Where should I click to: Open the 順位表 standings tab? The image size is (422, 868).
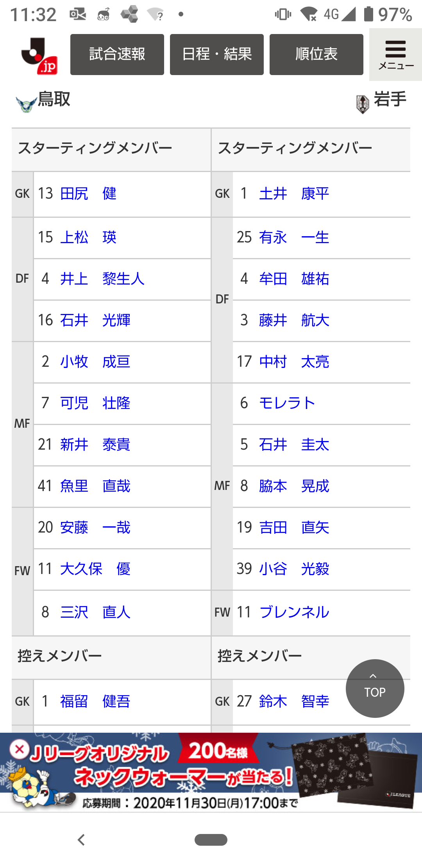[316, 54]
